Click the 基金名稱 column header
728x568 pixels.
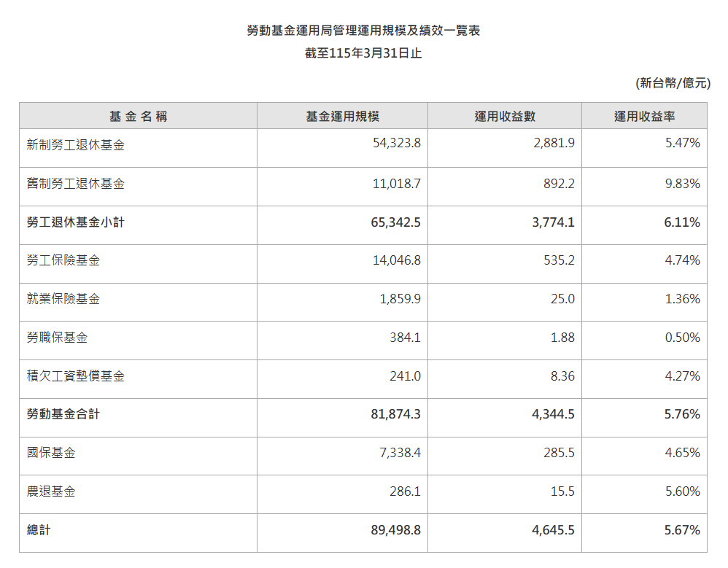pyautogui.click(x=139, y=116)
